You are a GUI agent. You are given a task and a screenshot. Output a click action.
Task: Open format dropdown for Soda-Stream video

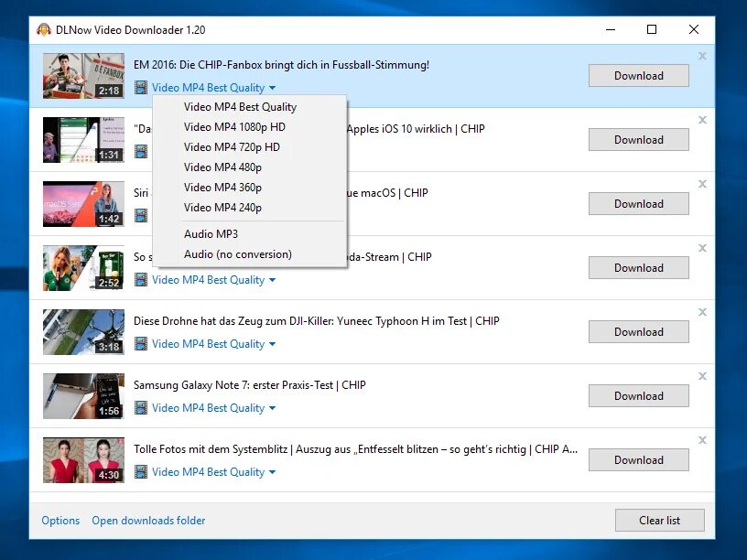pyautogui.click(x=214, y=280)
